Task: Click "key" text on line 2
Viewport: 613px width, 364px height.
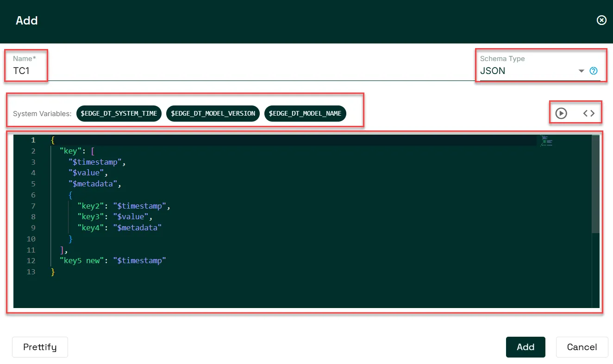Action: pos(71,151)
